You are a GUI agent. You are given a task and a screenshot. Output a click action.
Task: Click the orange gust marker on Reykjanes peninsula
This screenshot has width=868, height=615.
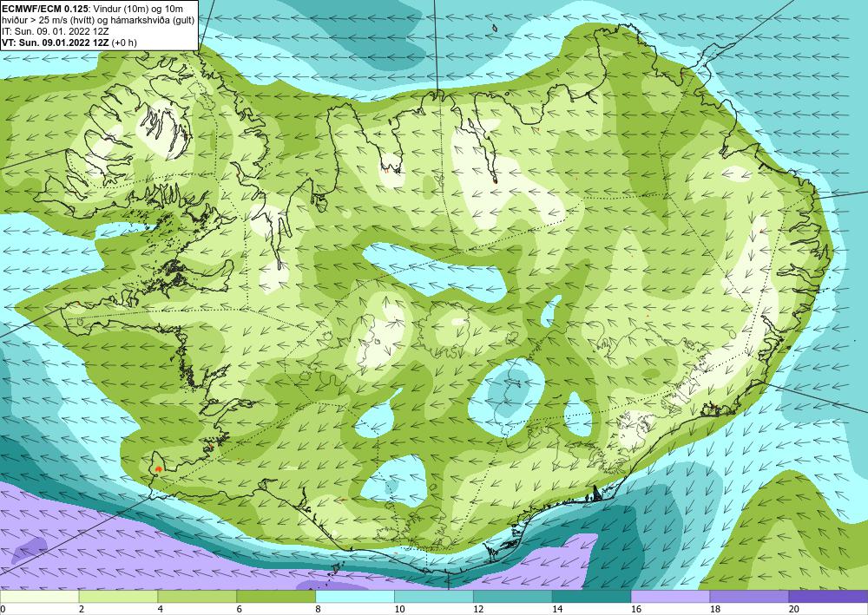(158, 469)
